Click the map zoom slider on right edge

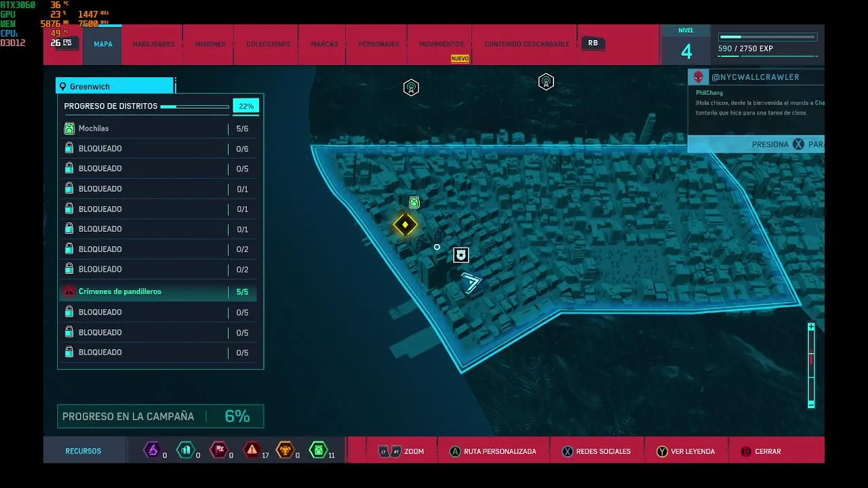point(811,366)
